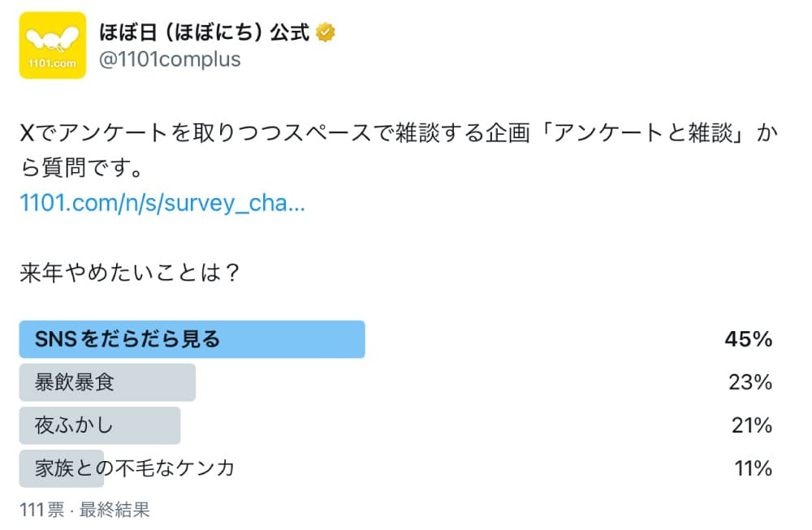The height and width of the screenshot is (530, 812).
Task: Click the gold verified badge
Action: pos(326,33)
